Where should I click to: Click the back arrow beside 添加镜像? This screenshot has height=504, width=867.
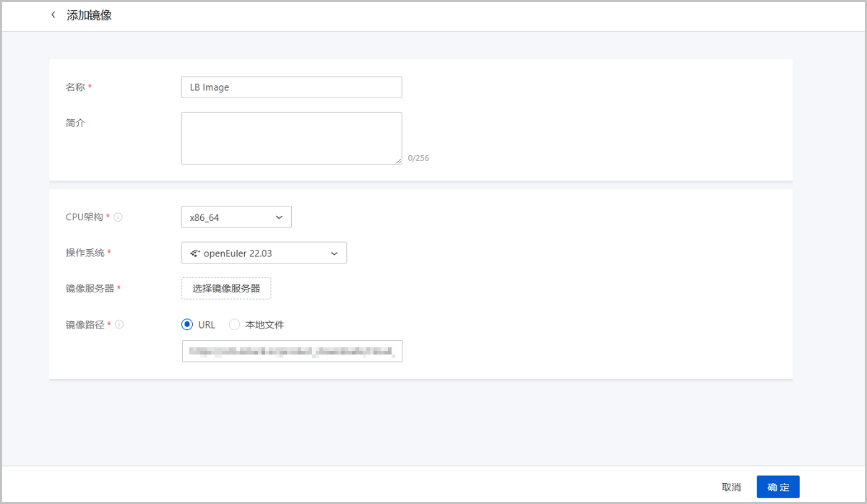coord(53,15)
